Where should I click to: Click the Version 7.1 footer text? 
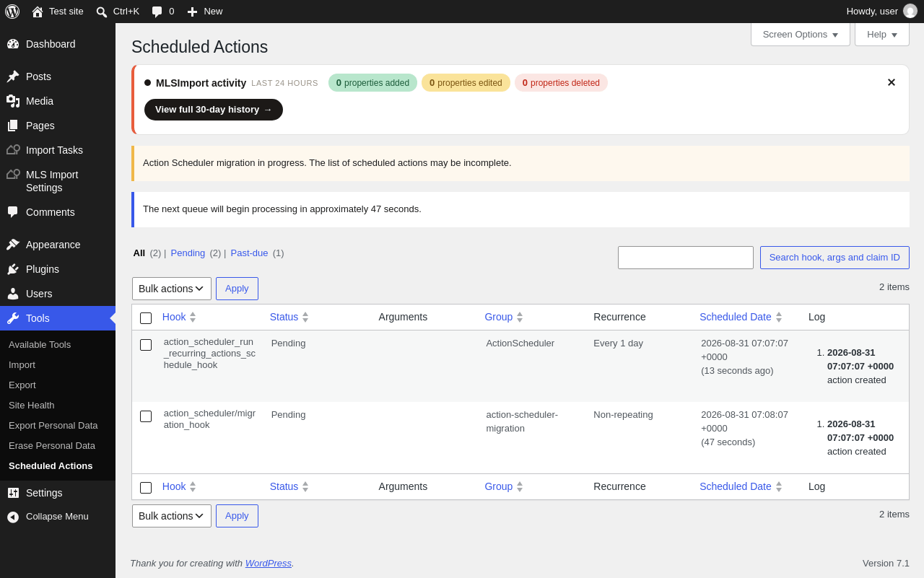(x=886, y=563)
